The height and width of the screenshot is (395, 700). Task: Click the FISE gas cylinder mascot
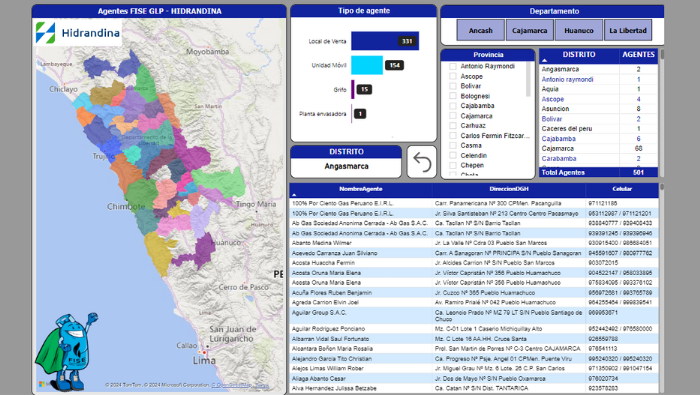click(66, 350)
